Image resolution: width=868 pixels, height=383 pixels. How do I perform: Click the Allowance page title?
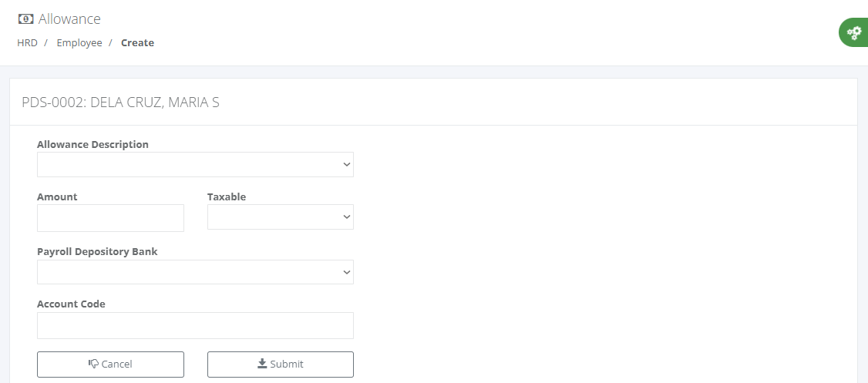[x=69, y=19]
